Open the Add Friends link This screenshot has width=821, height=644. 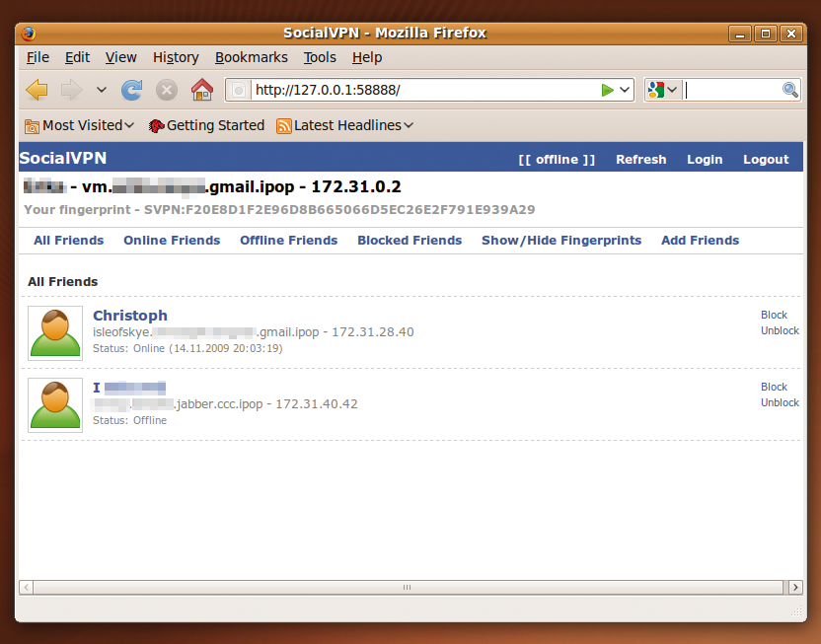pyautogui.click(x=700, y=240)
